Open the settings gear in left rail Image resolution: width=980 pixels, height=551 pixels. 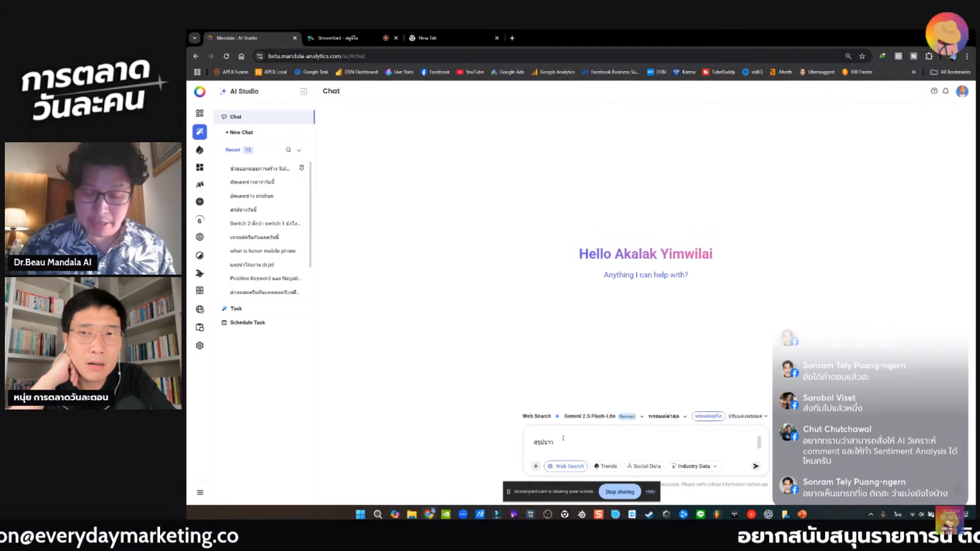(199, 345)
